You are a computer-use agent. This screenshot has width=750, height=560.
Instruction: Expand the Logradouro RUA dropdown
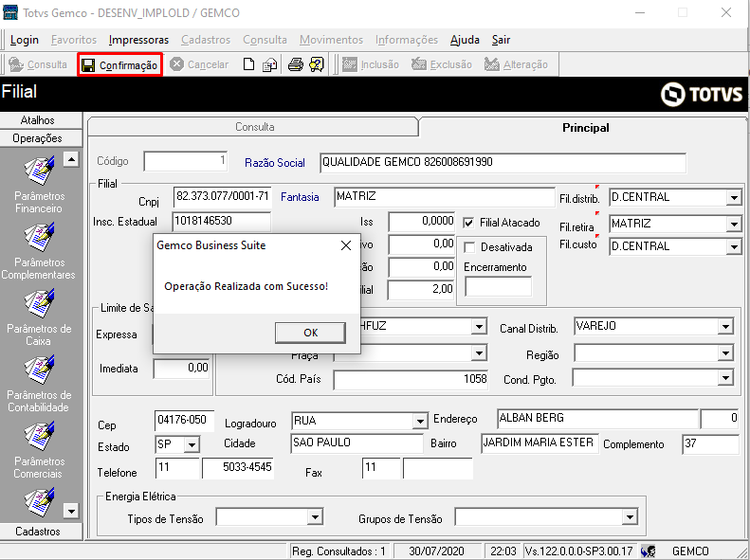(x=419, y=422)
